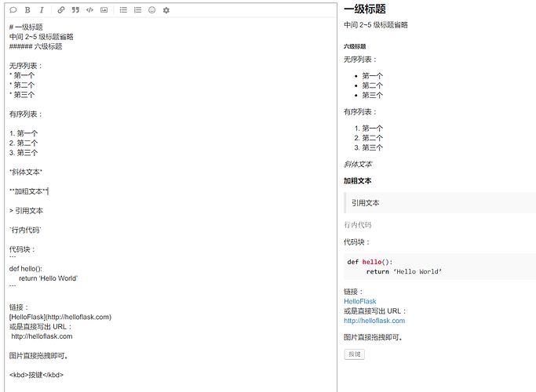Insert an unordered list from the toolbar
Screen dimensions: 536x392
[x=123, y=10]
